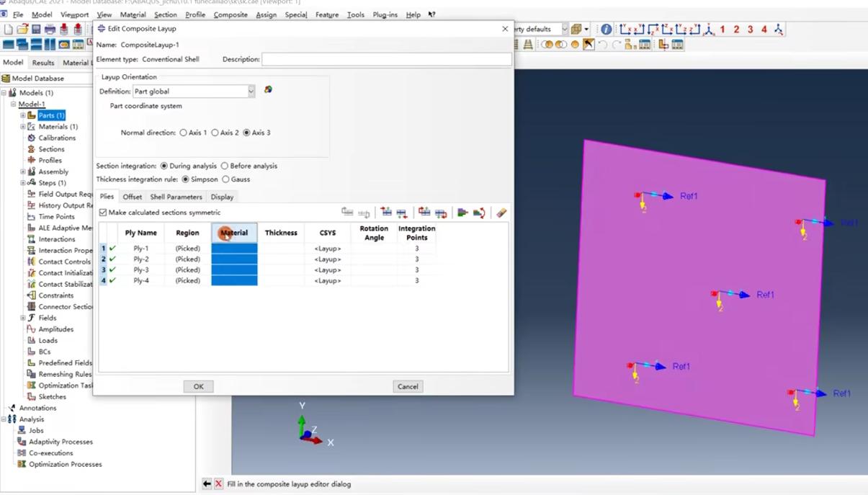This screenshot has width=868, height=495.
Task: Click the Print icon in the toolbar
Action: pyautogui.click(x=50, y=30)
